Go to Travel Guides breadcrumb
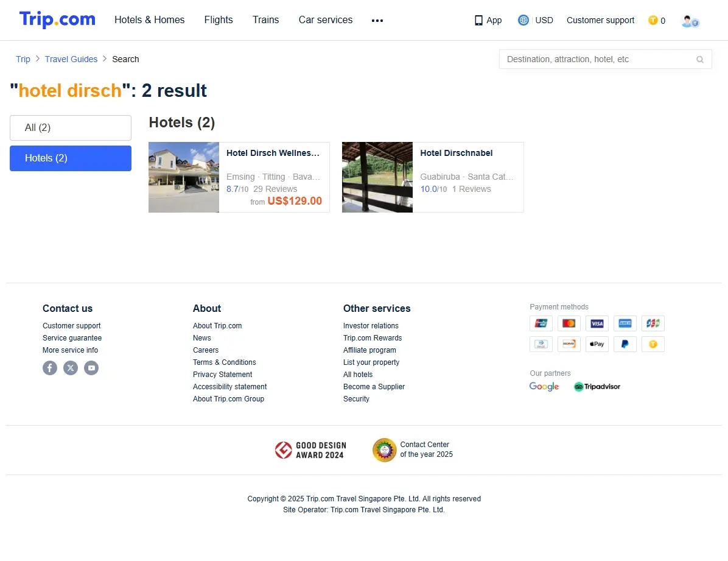Screen dimensions: 728x561 71,59
